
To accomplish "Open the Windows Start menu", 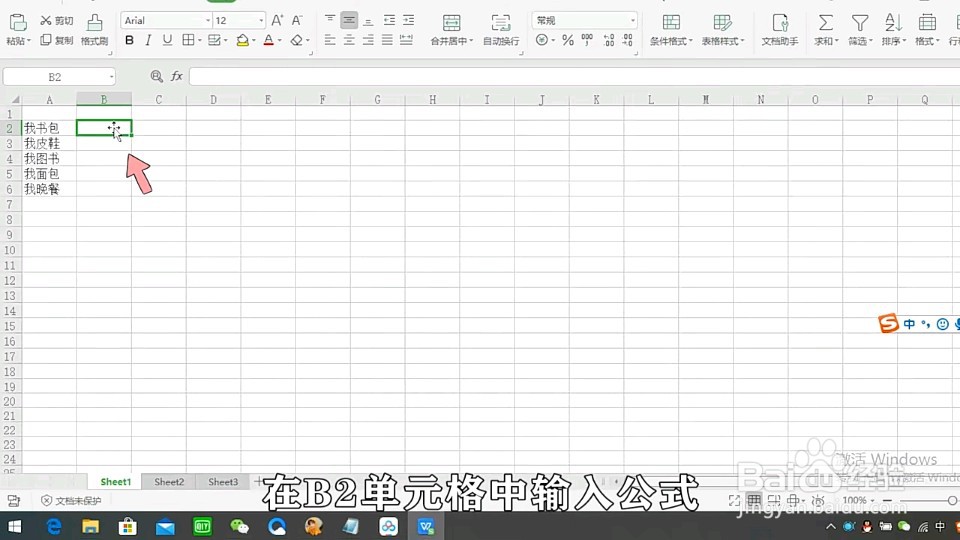I will pos(15,527).
